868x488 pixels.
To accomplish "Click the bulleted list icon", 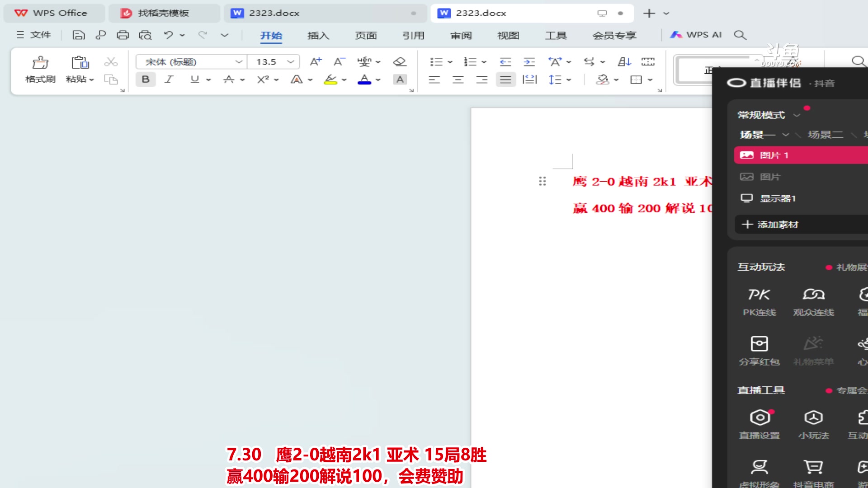I will coord(436,61).
